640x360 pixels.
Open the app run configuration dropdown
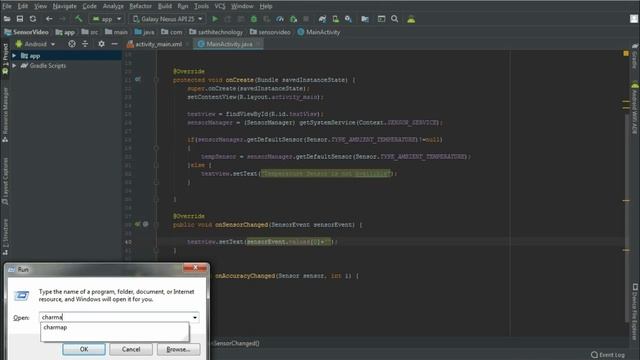(x=107, y=19)
